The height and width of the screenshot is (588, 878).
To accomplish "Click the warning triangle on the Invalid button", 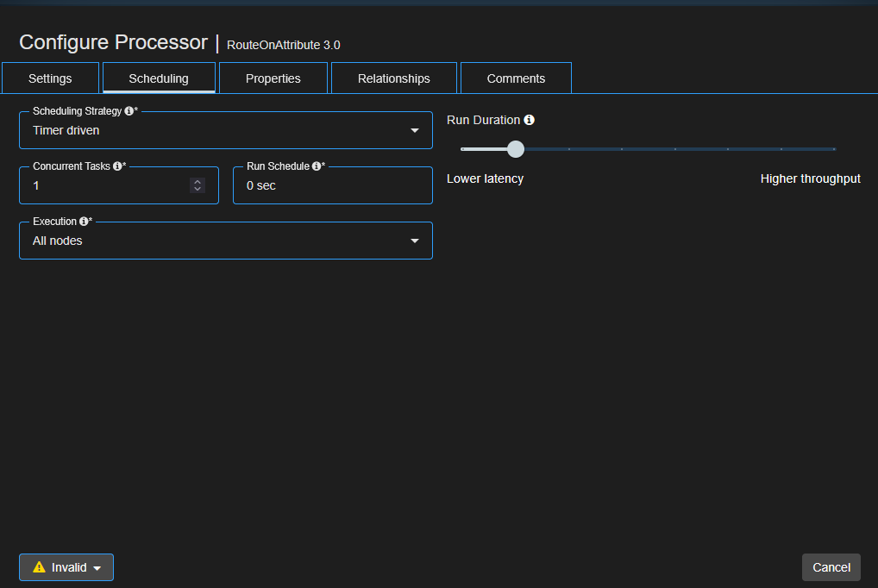I will pos(39,567).
